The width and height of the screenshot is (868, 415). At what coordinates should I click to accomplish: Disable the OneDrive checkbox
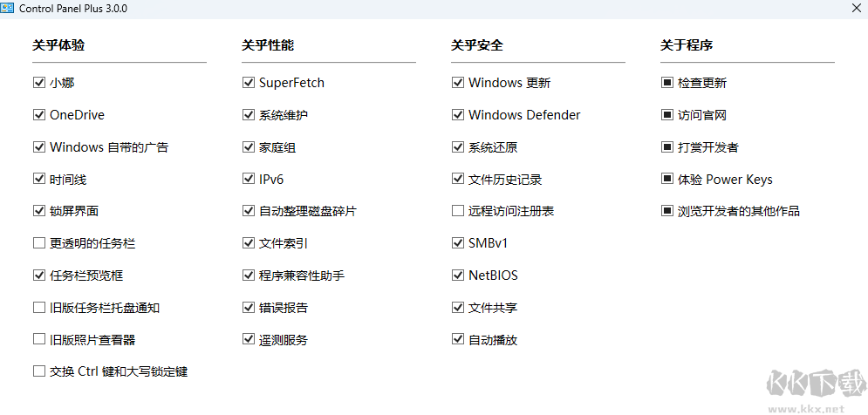pos(38,115)
